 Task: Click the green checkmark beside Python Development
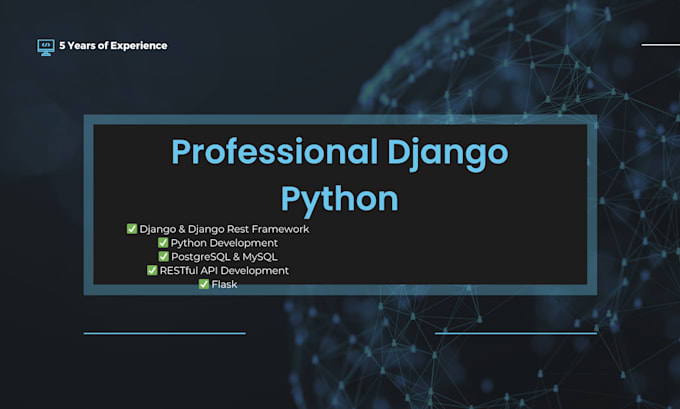pos(163,242)
